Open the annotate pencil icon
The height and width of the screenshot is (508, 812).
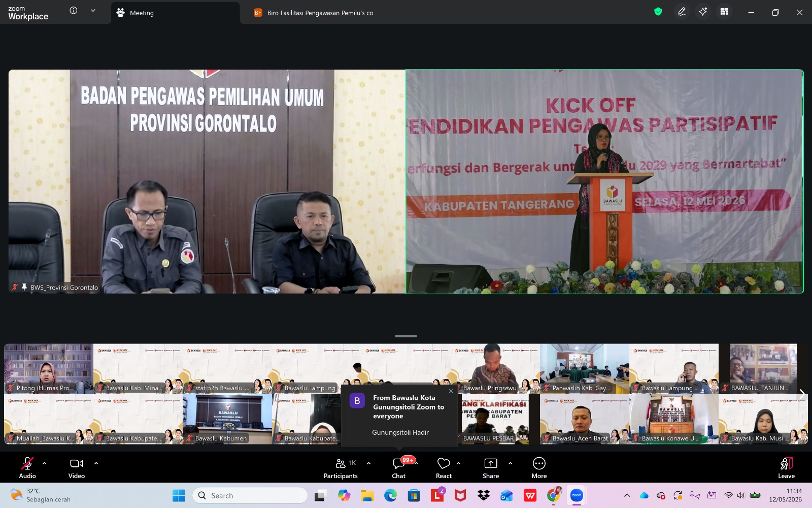pyautogui.click(x=682, y=12)
